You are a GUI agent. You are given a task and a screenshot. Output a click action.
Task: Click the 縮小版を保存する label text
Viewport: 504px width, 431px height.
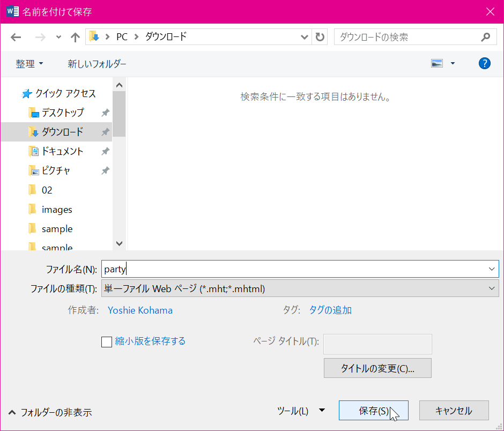click(x=150, y=341)
